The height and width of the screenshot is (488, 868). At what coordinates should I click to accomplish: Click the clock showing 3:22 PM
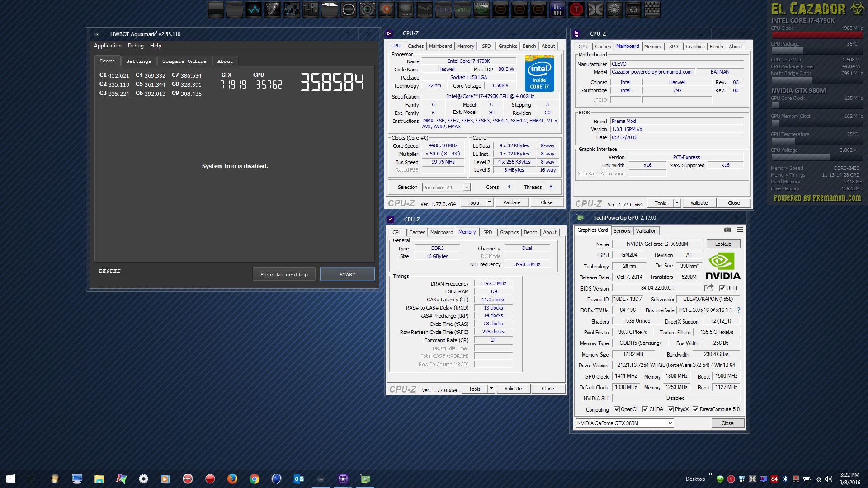(849, 475)
